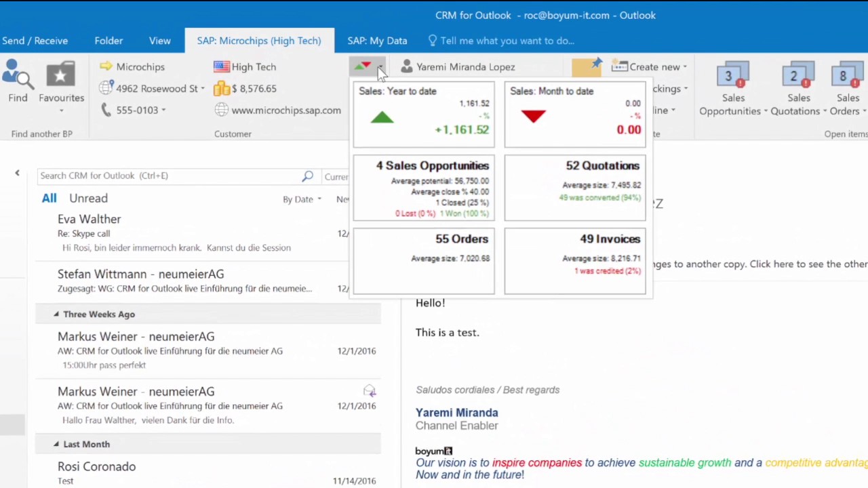Open the 4962 Rosewood St address dropdown
Viewport: 868px width, 488px height.
[202, 89]
